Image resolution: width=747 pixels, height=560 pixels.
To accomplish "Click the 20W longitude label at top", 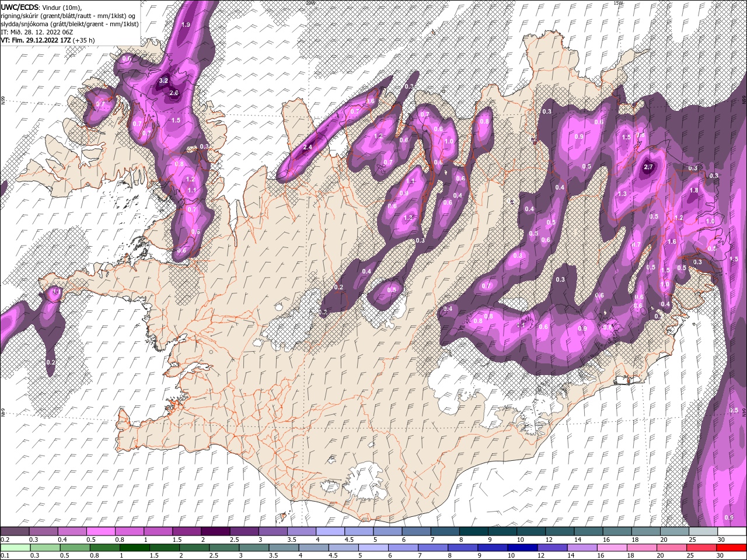I will 310,2.
